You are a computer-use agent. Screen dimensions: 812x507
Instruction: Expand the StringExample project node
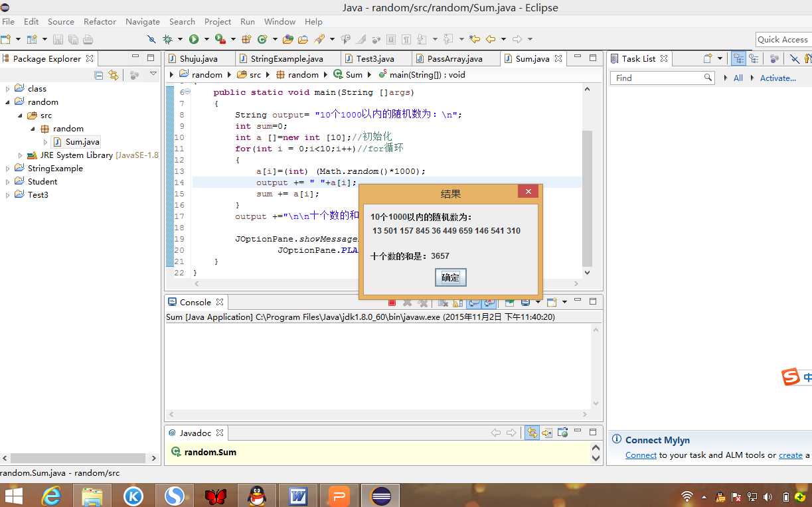point(8,169)
